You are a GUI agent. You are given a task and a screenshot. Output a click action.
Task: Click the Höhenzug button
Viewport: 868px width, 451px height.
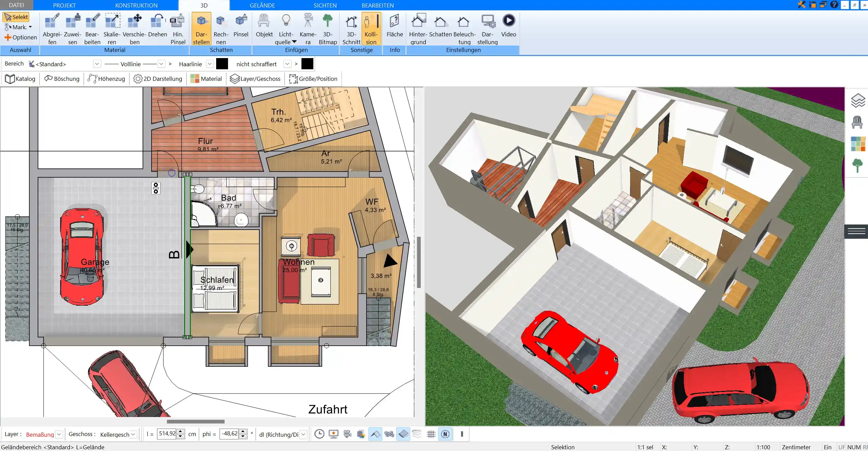pos(106,79)
